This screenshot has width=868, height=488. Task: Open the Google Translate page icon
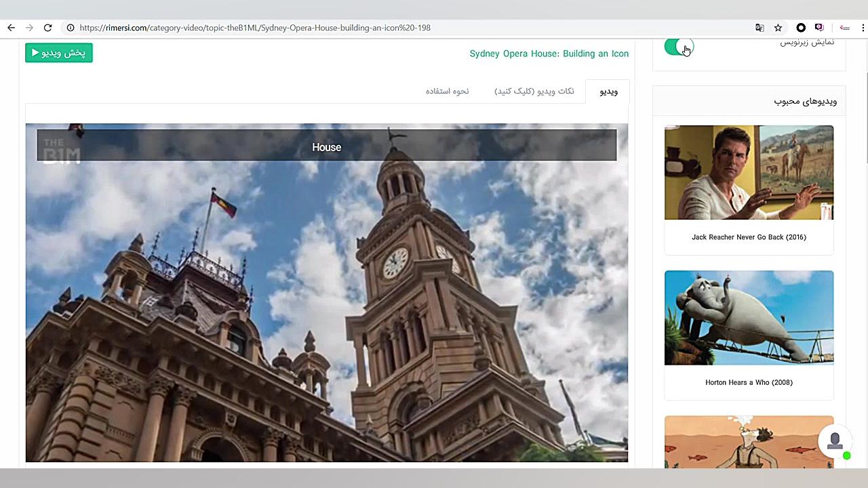[759, 28]
